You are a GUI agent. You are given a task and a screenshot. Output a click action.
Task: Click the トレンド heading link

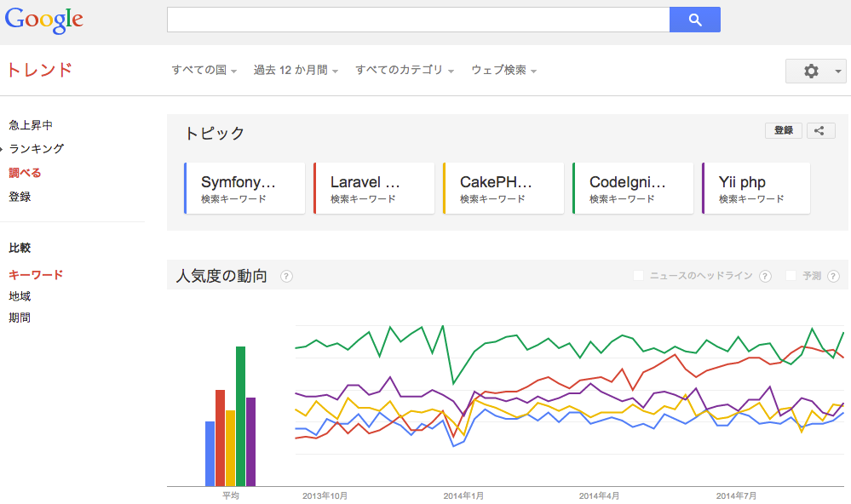(x=39, y=70)
